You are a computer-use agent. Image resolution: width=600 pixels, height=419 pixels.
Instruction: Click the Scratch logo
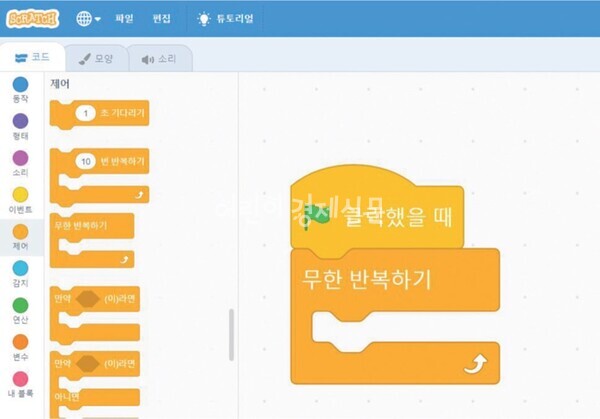(33, 18)
